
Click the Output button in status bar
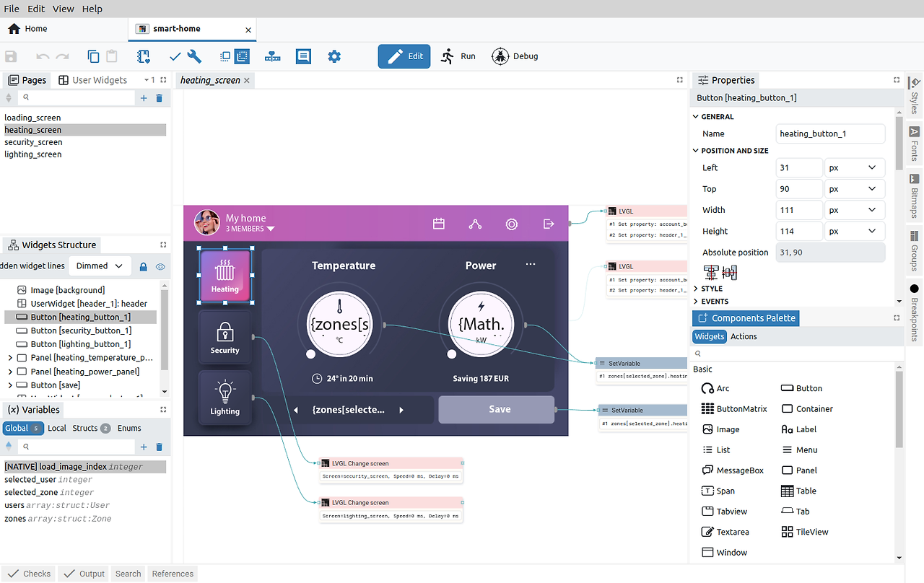pos(84,574)
